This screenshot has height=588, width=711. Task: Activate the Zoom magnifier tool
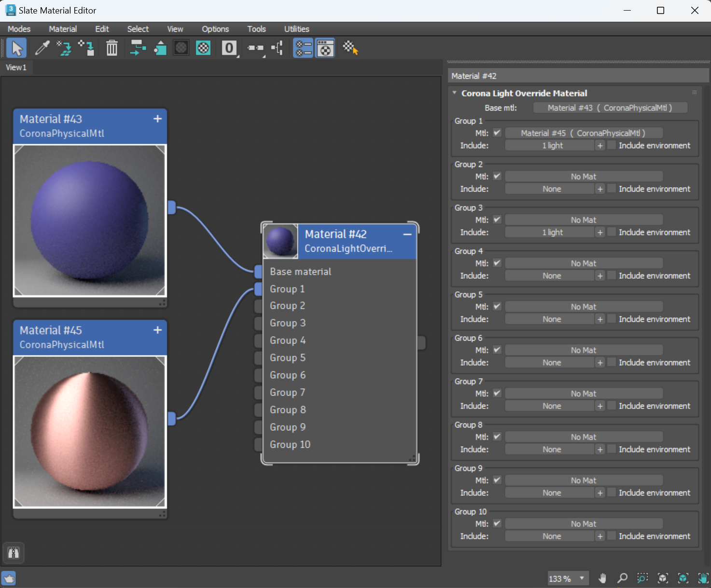click(623, 578)
